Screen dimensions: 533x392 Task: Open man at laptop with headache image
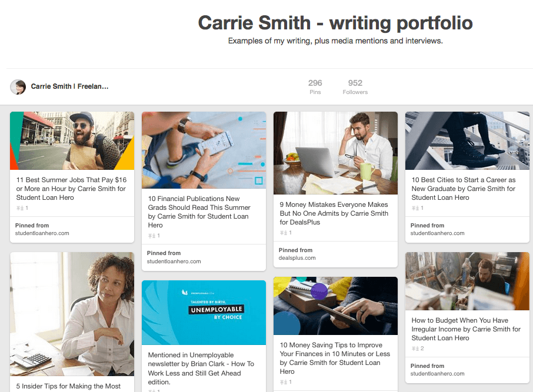[335, 153]
